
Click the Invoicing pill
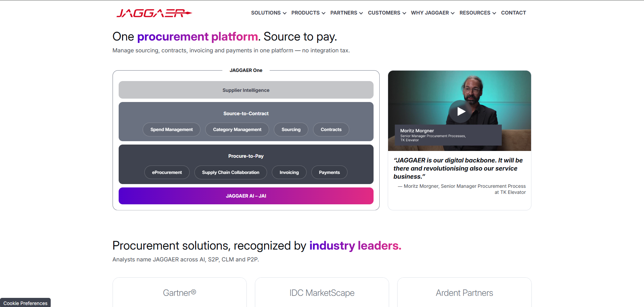[289, 172]
